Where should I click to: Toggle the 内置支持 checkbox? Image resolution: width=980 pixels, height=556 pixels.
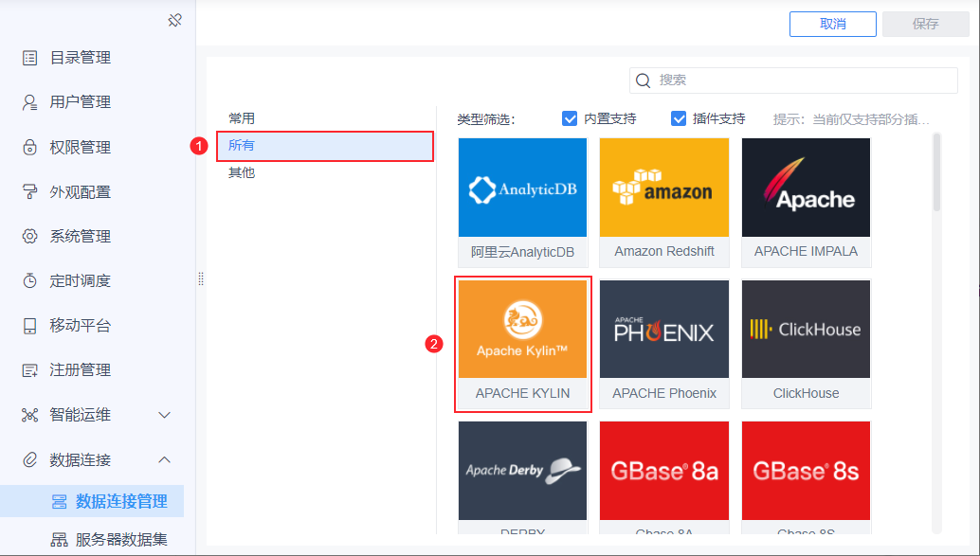(570, 118)
